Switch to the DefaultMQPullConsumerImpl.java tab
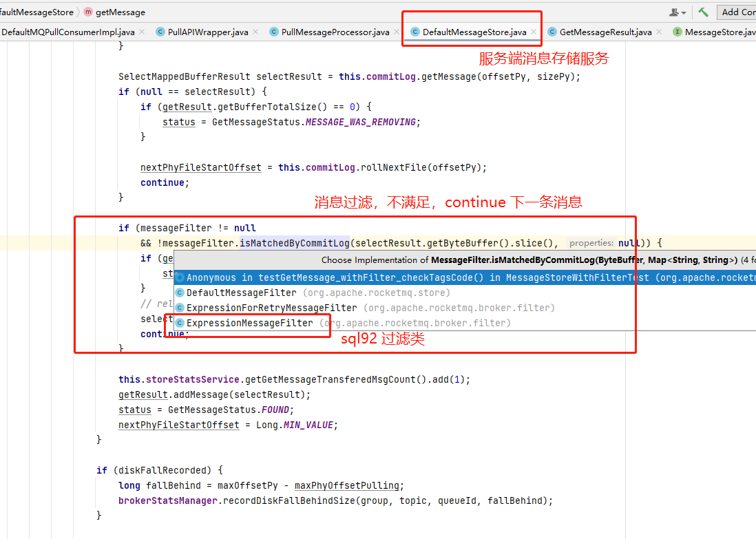 click(65, 31)
